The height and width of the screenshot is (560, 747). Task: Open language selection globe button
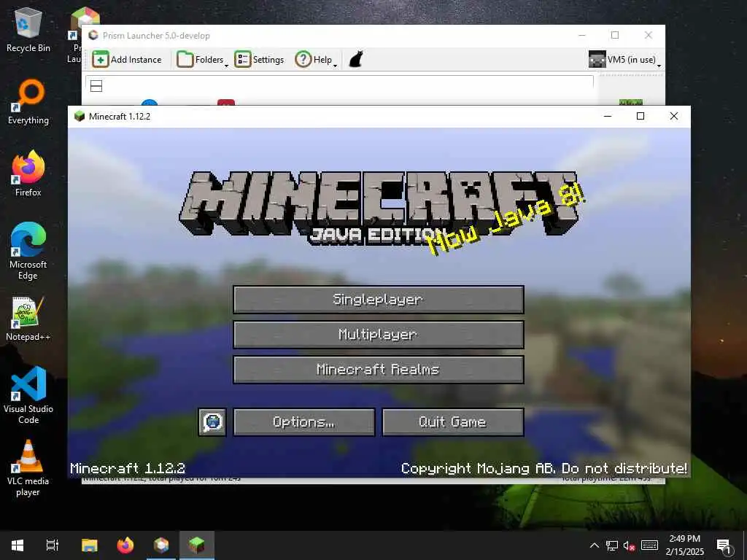pyautogui.click(x=212, y=422)
